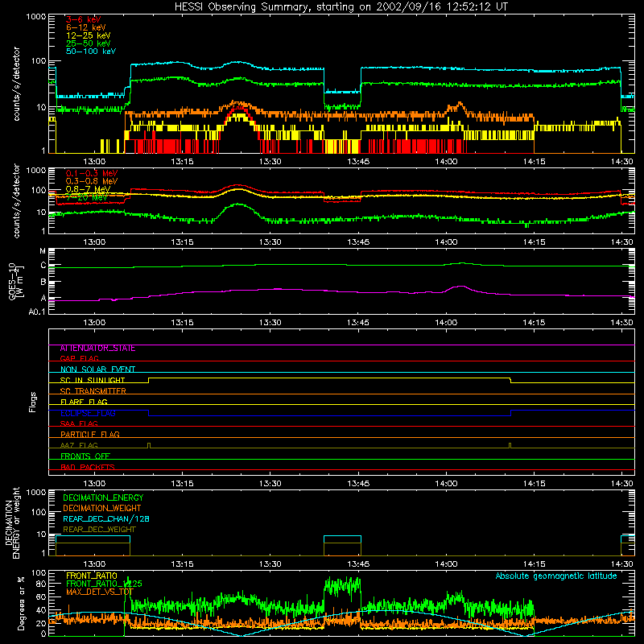Click the 14:15 time tick under the decimation panel
This screenshot has width=644, height=644.
tap(534, 564)
